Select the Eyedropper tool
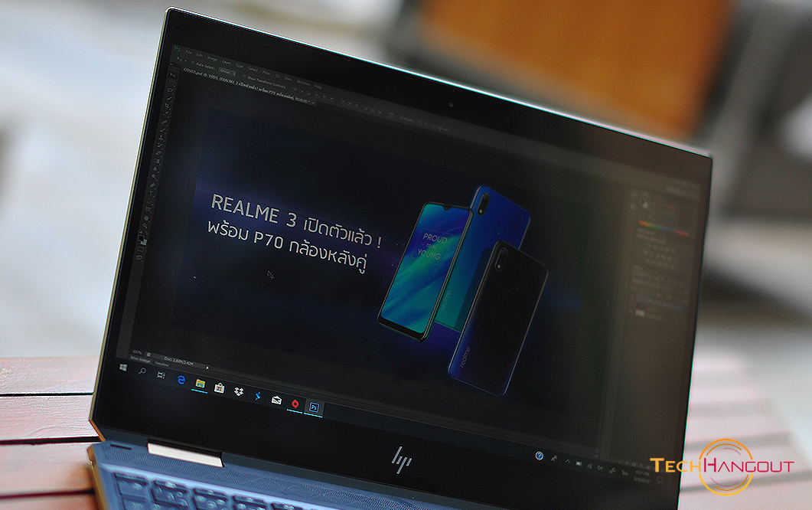The width and height of the screenshot is (812, 510). [165, 115]
